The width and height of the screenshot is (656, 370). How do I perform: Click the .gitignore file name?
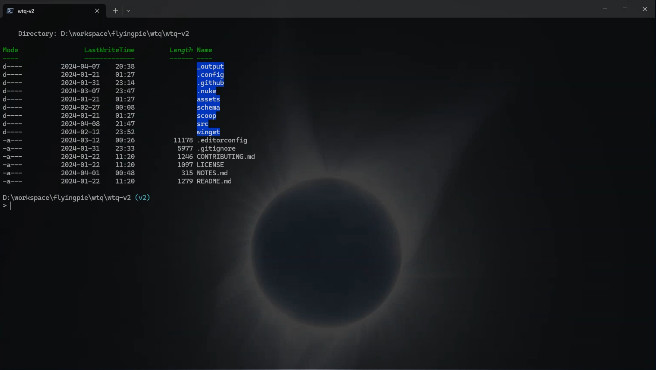216,148
